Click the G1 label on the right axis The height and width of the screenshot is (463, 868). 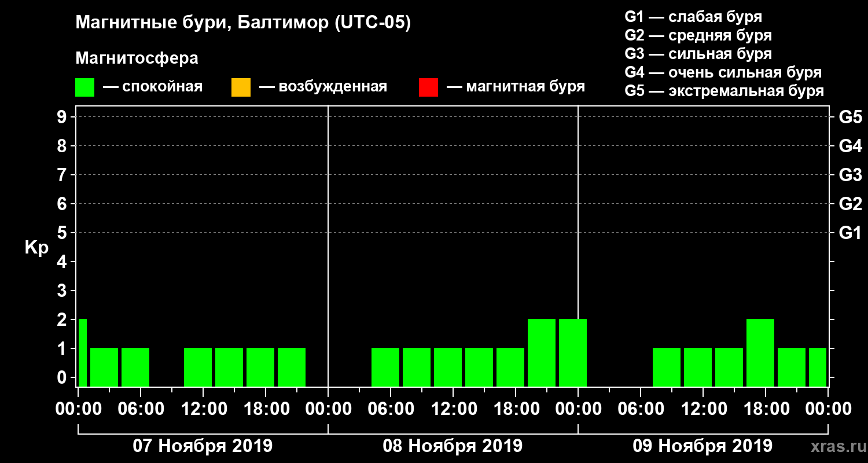850,233
